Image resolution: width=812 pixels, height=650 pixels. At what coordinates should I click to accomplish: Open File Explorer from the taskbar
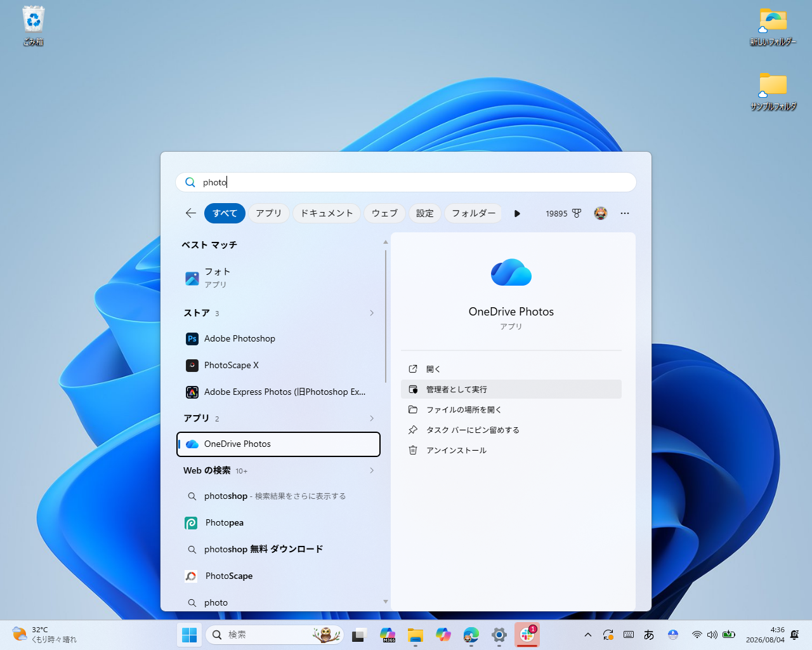coord(416,635)
